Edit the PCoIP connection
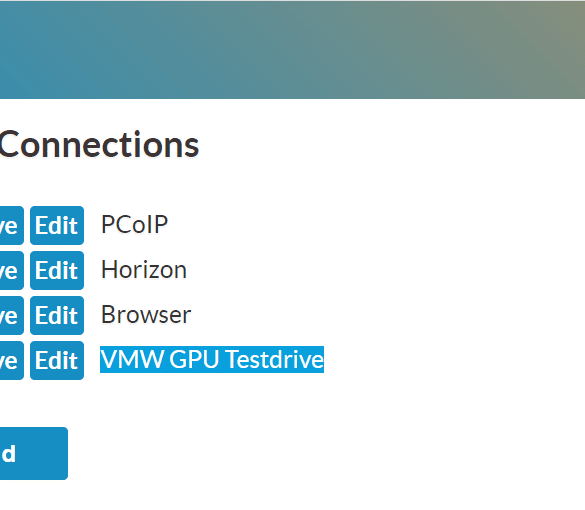Image resolution: width=585 pixels, height=510 pixels. (57, 225)
